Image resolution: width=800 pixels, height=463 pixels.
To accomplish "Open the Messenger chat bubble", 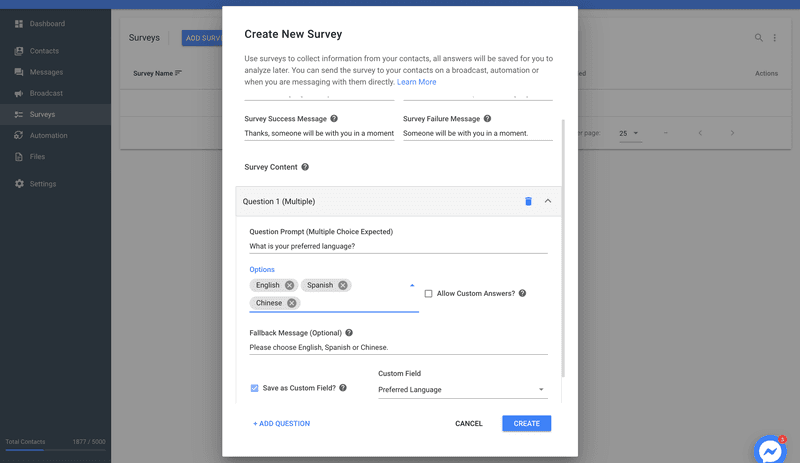I will pos(770,450).
